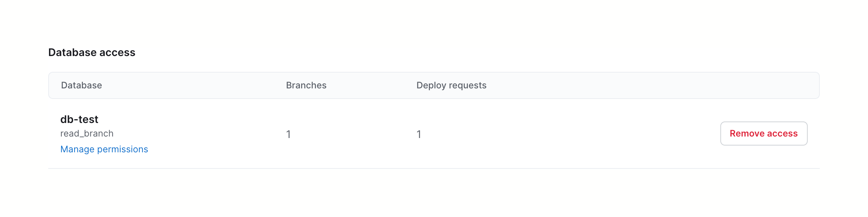Click the Remove access button
The height and width of the screenshot is (217, 868).
click(x=763, y=134)
